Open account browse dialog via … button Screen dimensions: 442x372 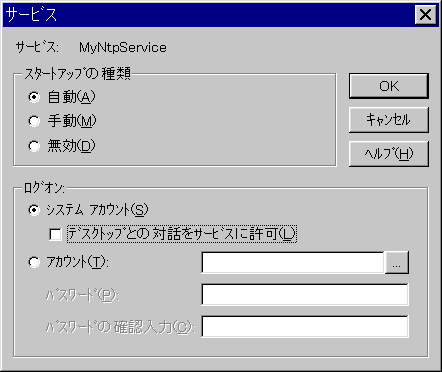[x=396, y=263]
